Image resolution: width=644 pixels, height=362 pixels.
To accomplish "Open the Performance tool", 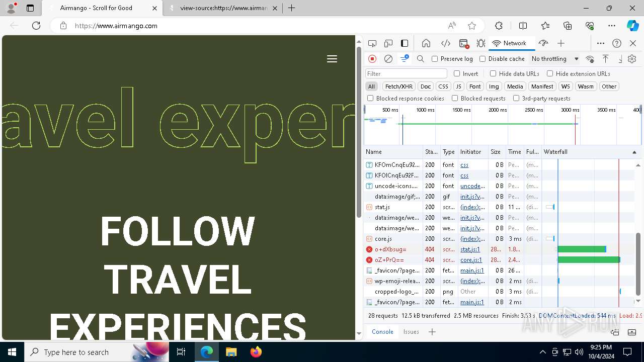I will click(x=543, y=43).
